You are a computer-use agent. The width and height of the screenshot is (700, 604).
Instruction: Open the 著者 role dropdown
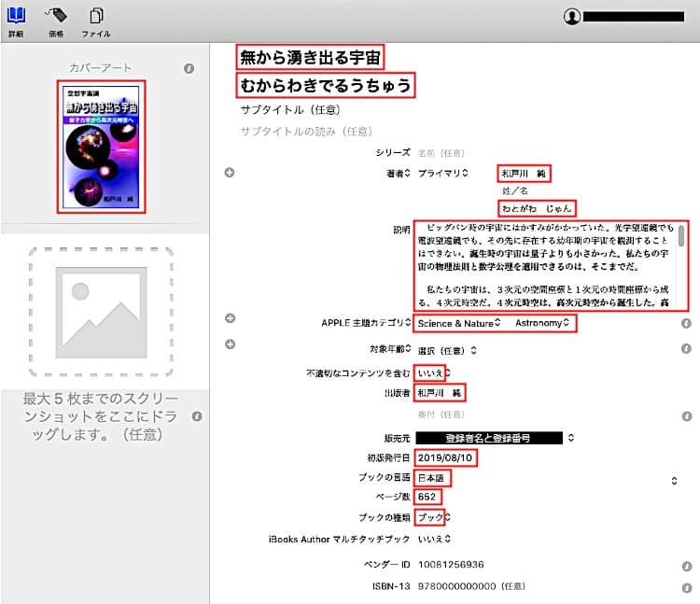pos(399,174)
